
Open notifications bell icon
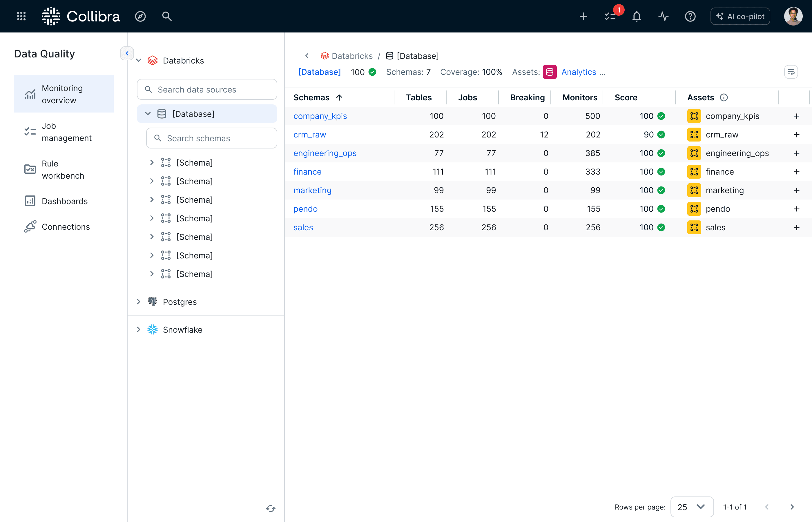(x=637, y=16)
